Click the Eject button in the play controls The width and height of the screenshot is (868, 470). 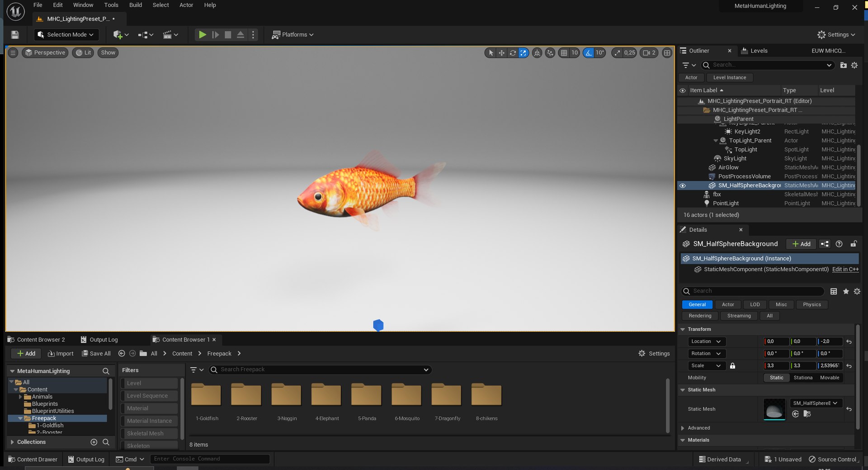(x=241, y=35)
